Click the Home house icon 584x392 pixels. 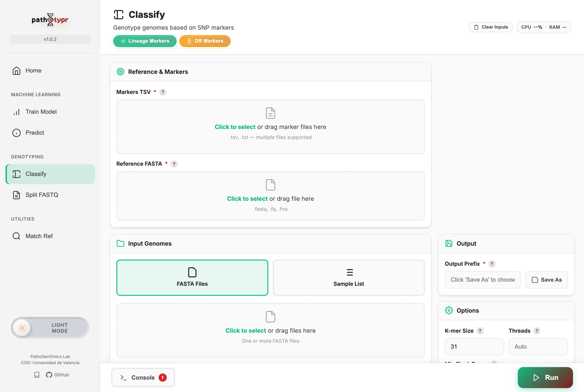tap(16, 71)
